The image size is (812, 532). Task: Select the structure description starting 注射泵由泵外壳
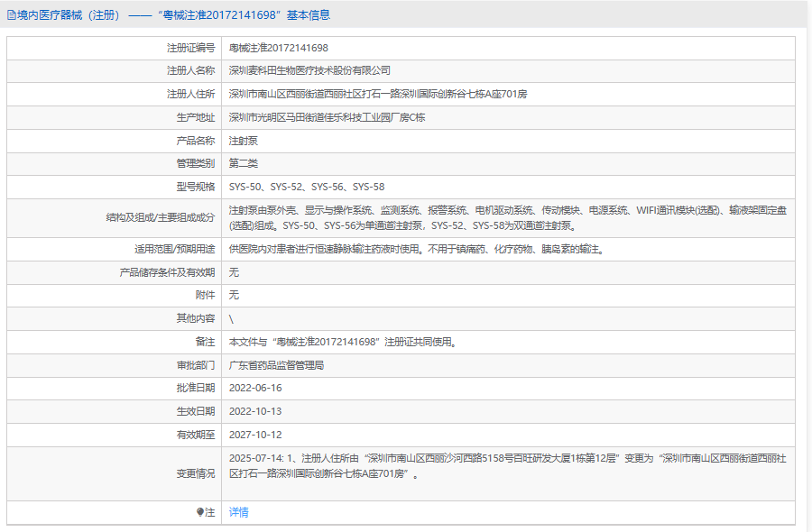[508, 218]
